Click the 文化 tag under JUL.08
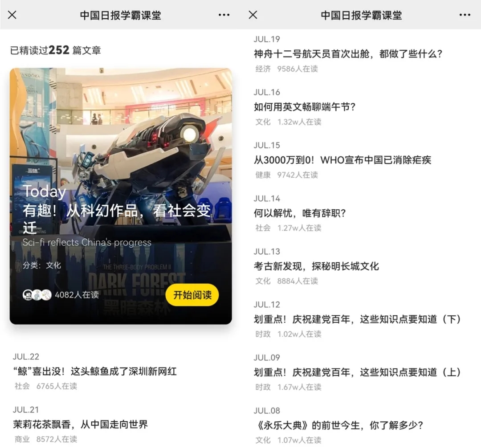Viewport: 481px width, 448px height. coord(263,440)
